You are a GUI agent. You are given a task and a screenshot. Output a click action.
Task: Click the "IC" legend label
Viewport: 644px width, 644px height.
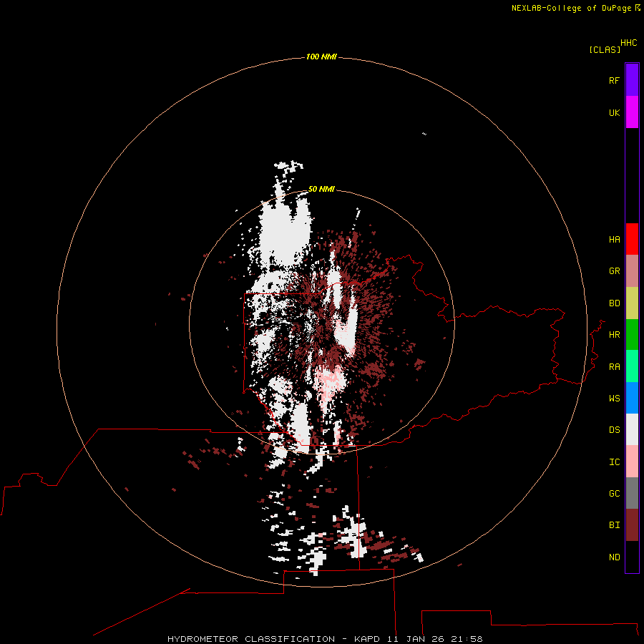614,462
